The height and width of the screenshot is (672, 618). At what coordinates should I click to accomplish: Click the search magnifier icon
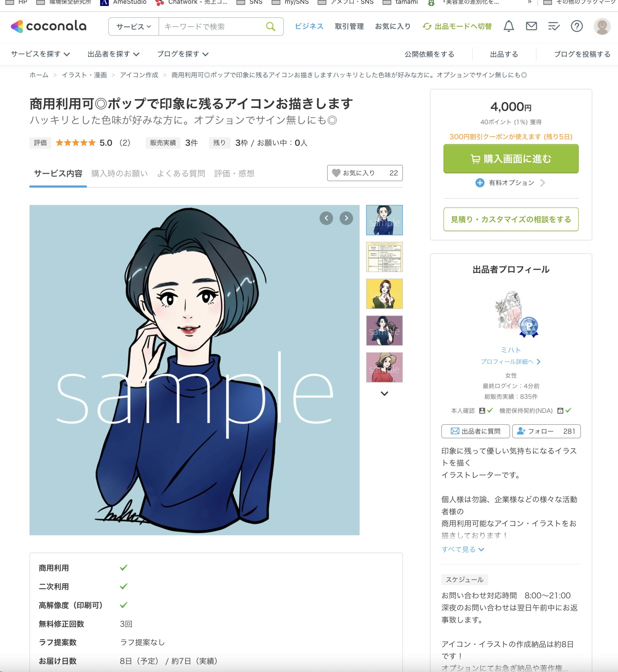[x=271, y=26]
